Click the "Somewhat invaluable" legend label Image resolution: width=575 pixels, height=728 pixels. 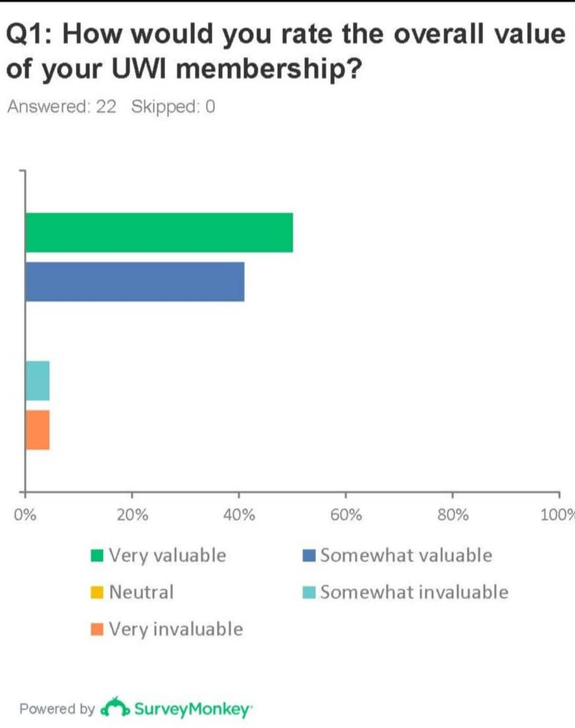click(x=414, y=592)
